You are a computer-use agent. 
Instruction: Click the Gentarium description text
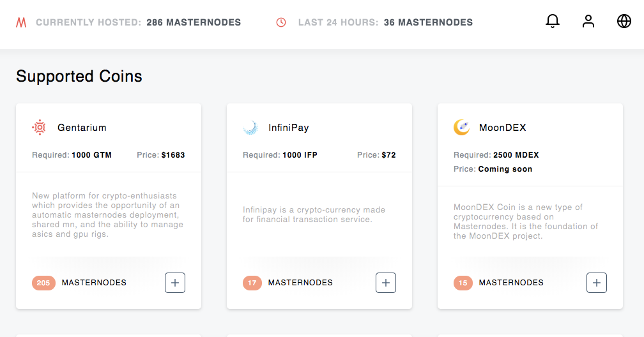[107, 215]
